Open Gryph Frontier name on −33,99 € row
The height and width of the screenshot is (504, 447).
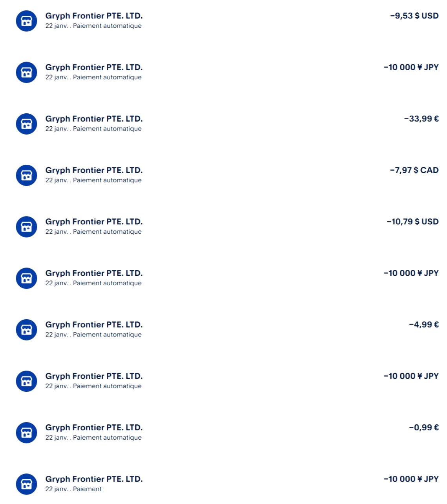tap(94, 119)
